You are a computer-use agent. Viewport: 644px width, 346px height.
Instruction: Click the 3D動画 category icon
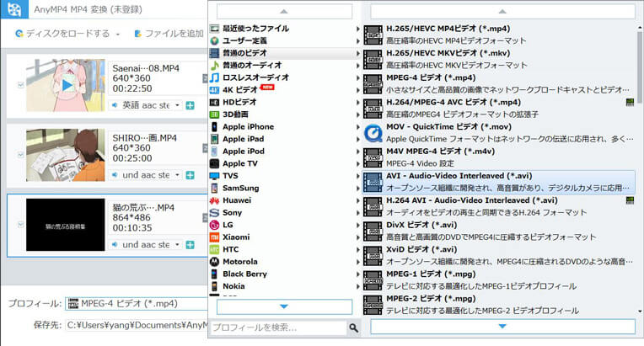pyautogui.click(x=214, y=114)
